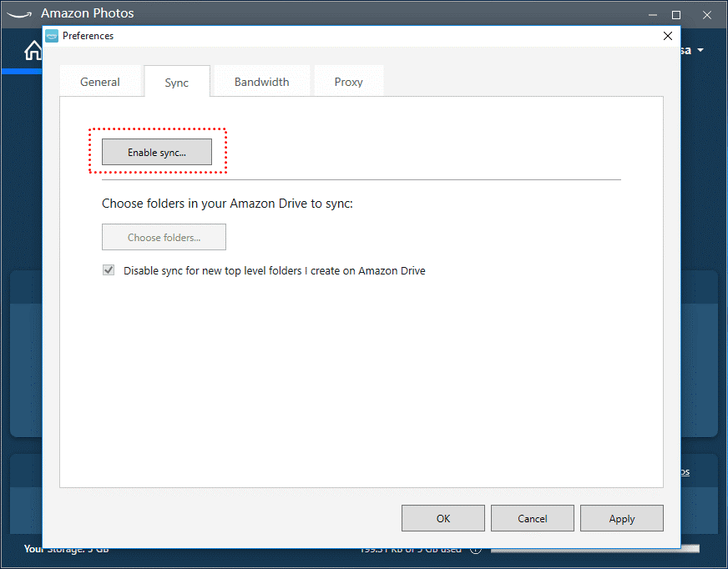Apply the preference changes

click(x=622, y=518)
